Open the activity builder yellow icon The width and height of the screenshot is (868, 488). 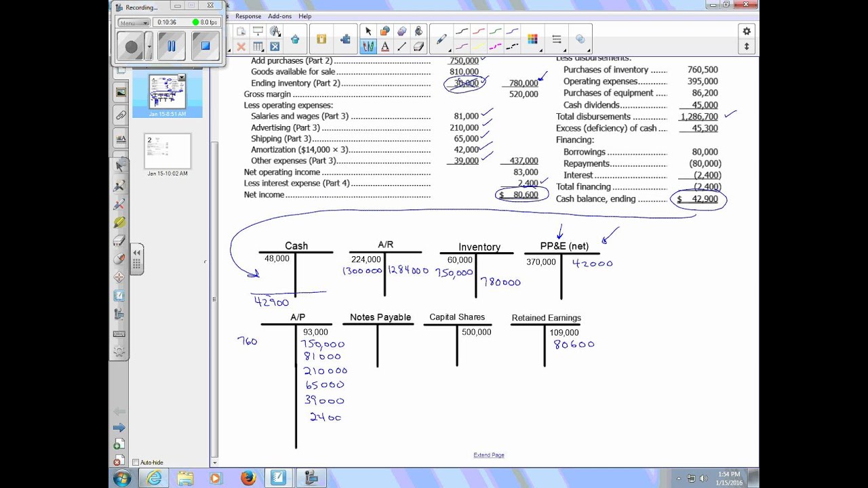pos(321,39)
